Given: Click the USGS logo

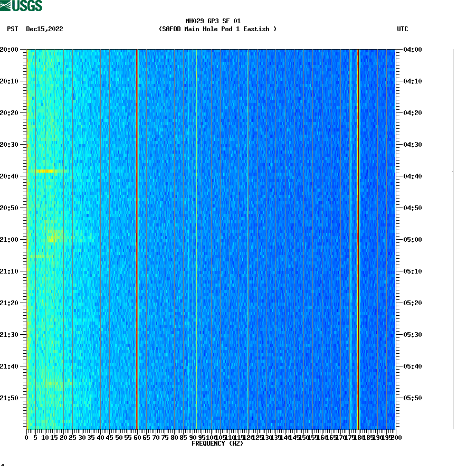Looking at the screenshot, I should pyautogui.click(x=21, y=6).
